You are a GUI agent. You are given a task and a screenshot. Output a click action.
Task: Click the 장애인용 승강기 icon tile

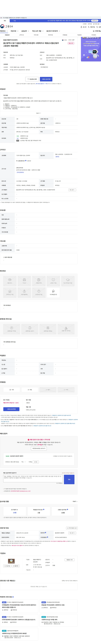(30, 329)
